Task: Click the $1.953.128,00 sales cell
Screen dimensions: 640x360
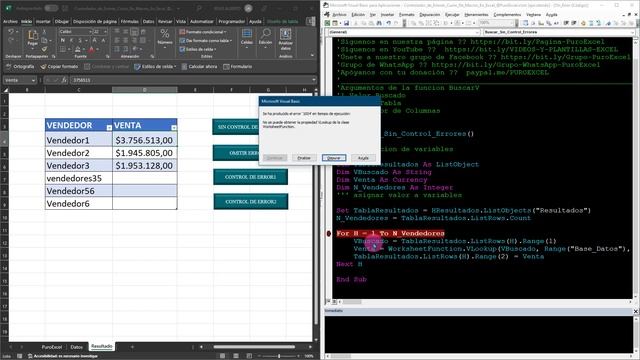Action: click(144, 166)
